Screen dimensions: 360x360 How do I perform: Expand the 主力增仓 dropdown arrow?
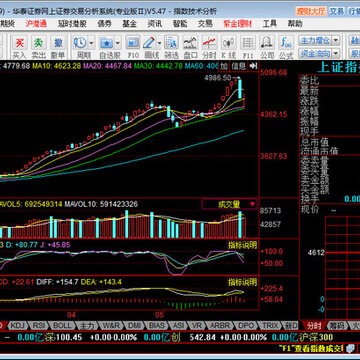tap(336, 41)
